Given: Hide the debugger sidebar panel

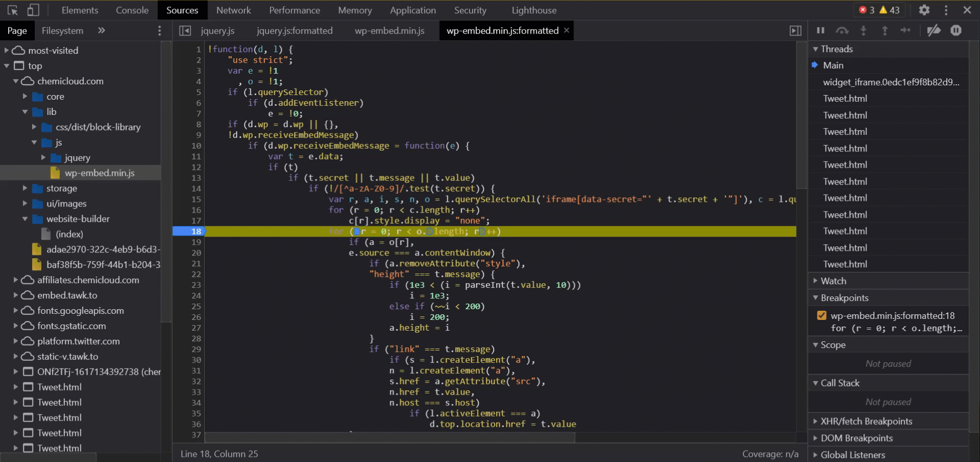Looking at the screenshot, I should 795,31.
